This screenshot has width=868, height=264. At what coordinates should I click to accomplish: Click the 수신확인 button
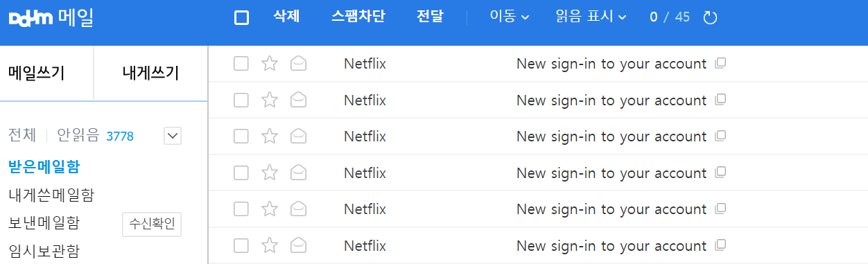point(152,224)
